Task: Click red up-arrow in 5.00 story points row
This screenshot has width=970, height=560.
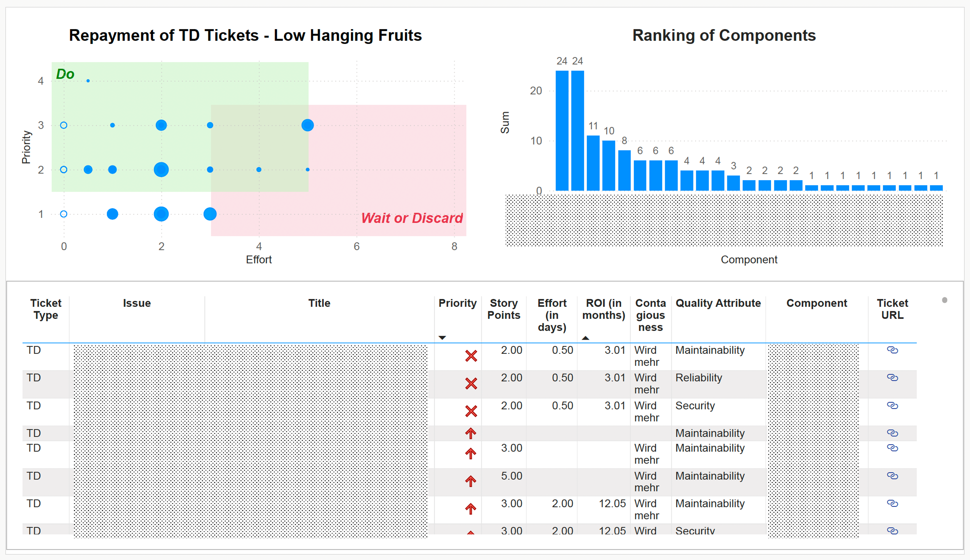Action: click(x=470, y=481)
